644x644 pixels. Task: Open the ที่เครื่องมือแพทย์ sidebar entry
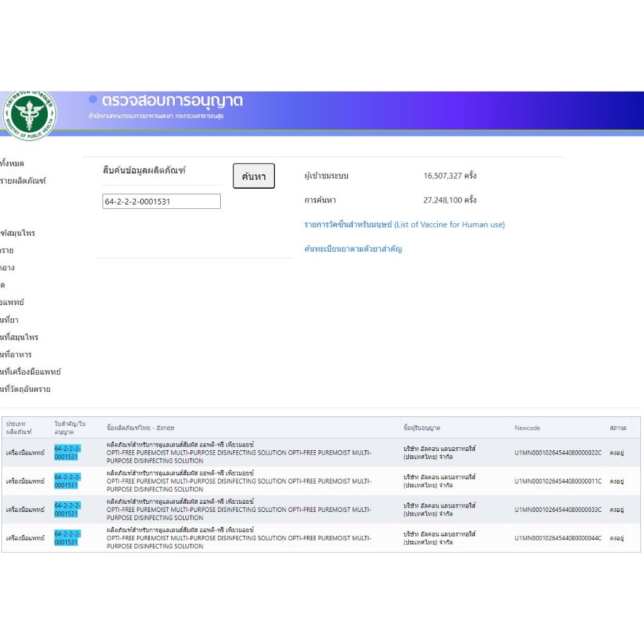point(30,372)
